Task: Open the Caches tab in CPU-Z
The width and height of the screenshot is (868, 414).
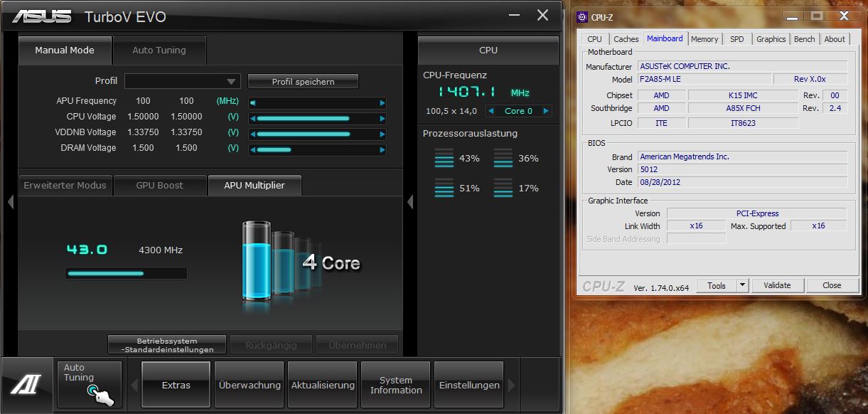Action: point(626,39)
